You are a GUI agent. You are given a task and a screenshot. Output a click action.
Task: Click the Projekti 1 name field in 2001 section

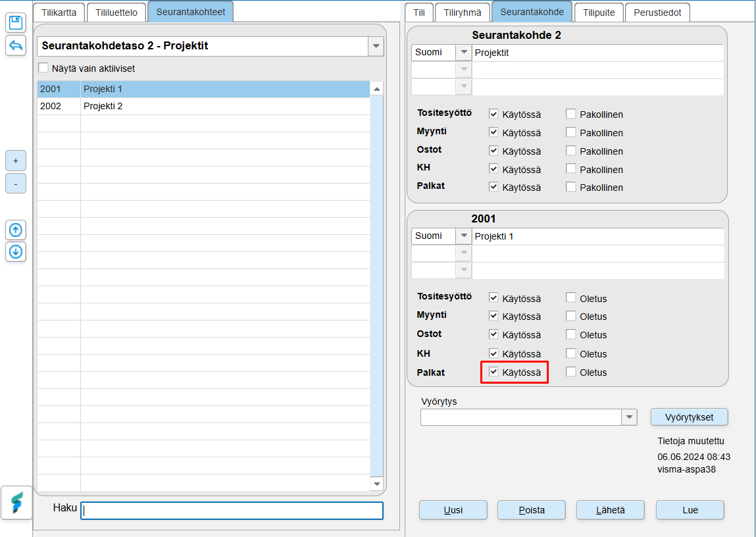[x=598, y=236]
